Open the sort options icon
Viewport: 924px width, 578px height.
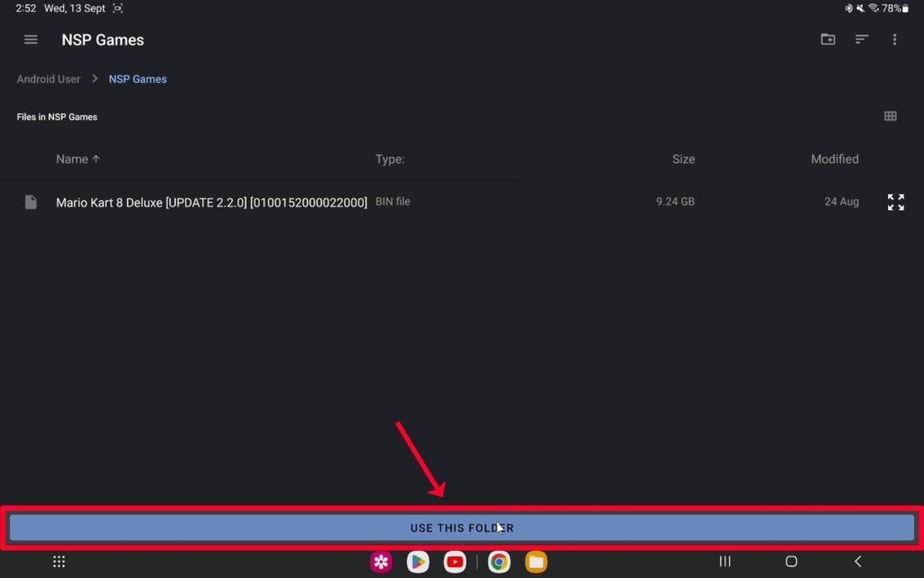click(x=862, y=40)
